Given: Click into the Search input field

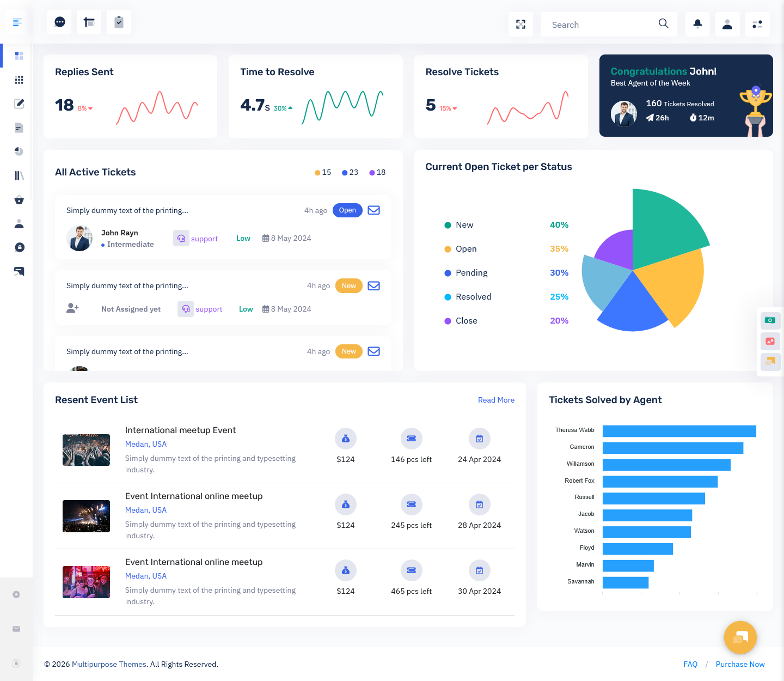Looking at the screenshot, I should pos(599,25).
